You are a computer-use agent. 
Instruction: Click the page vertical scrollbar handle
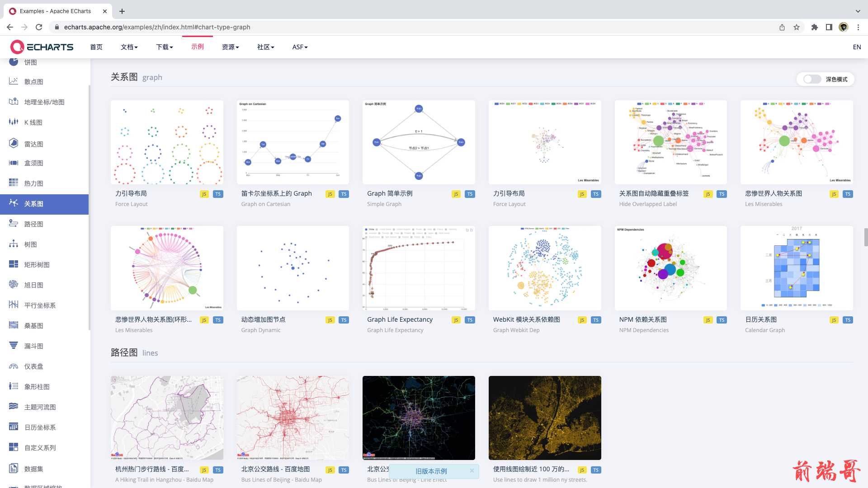pos(866,237)
